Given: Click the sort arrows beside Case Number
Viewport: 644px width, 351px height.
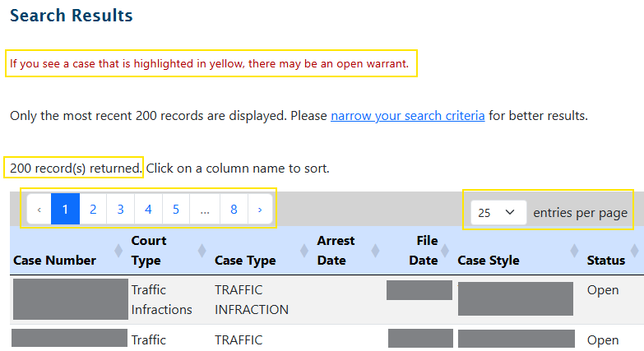Looking at the screenshot, I should [118, 251].
